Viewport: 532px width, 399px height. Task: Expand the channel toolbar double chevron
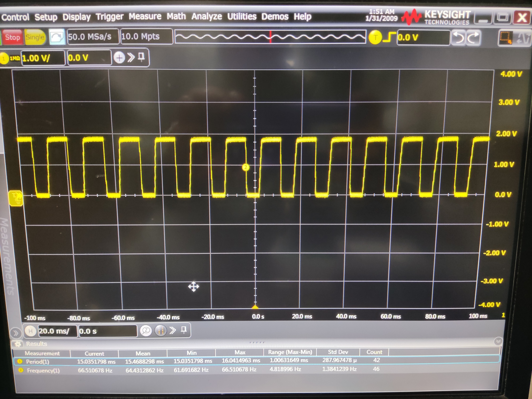131,57
